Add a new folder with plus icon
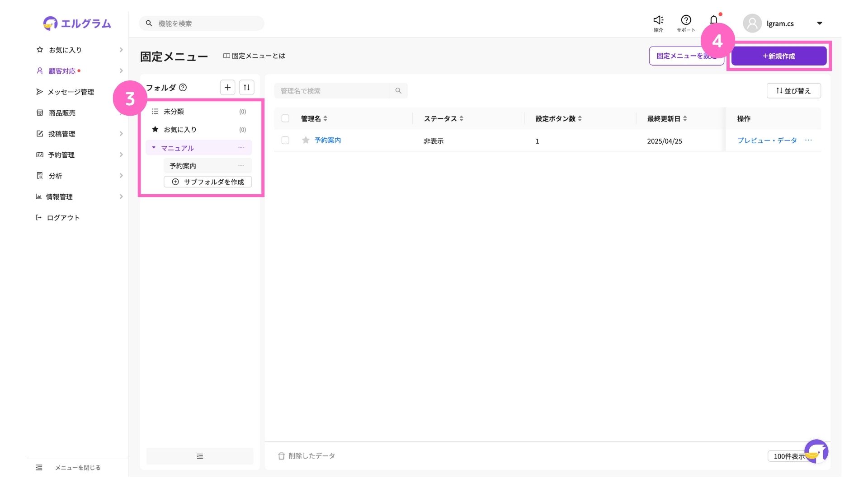The height and width of the screenshot is (488, 868). tap(227, 87)
